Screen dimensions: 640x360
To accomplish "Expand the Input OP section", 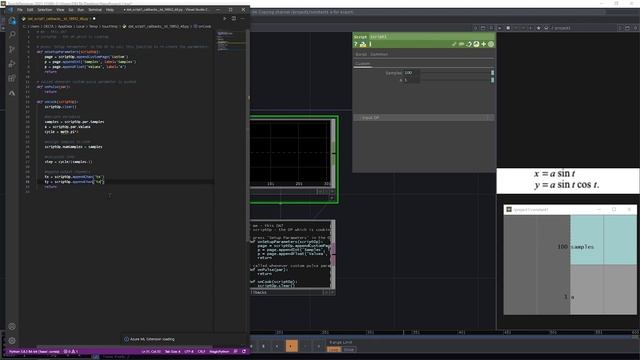I will tap(424, 118).
